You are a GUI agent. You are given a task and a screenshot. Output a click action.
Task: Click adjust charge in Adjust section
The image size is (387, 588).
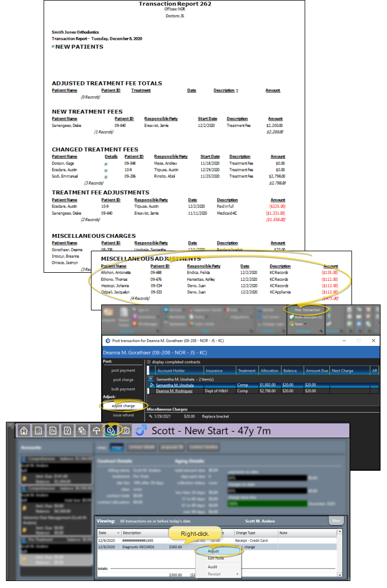click(x=123, y=406)
